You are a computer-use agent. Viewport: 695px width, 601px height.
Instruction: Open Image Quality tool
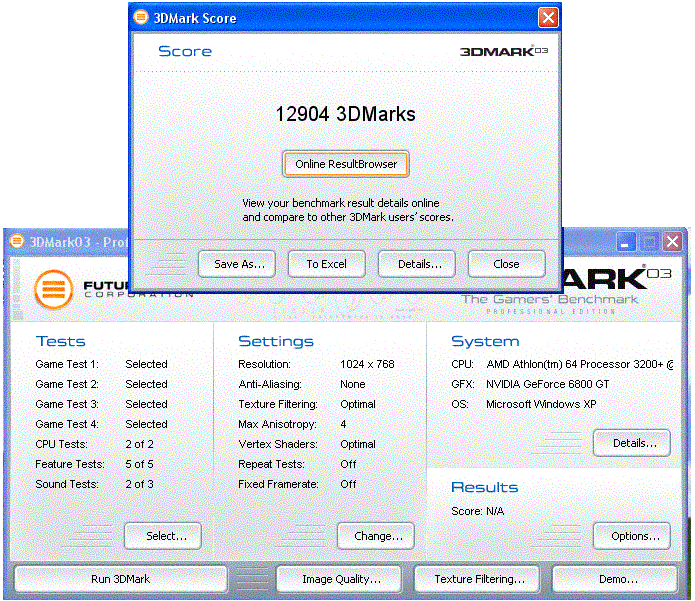[x=339, y=579]
